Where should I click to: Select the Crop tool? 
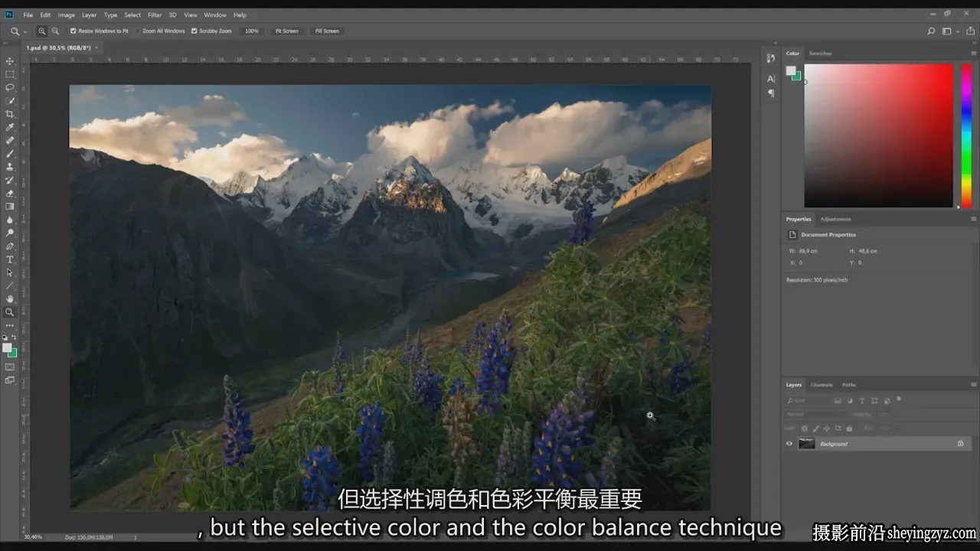[10, 114]
